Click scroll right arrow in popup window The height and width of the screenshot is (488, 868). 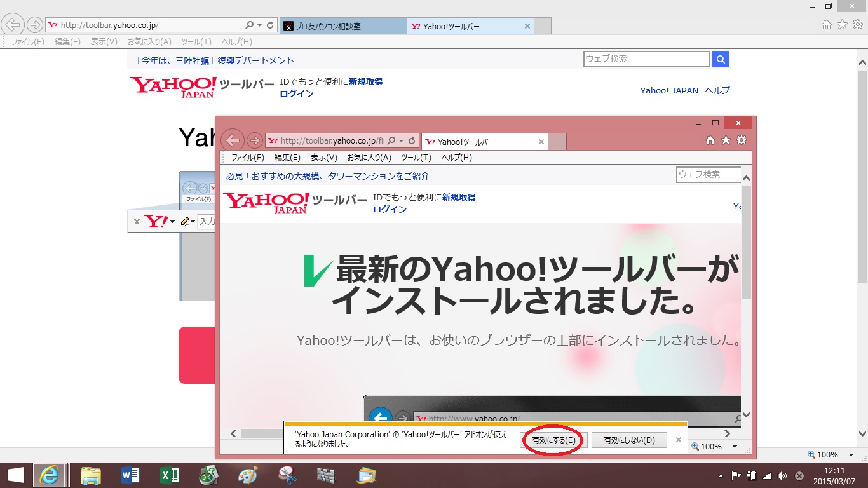click(728, 433)
